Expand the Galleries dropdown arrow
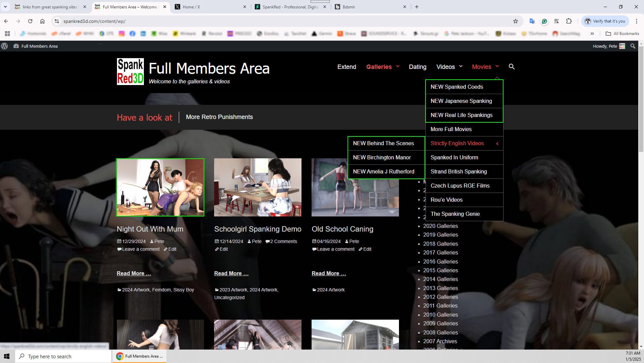Viewport: 644px width, 363px height. pyautogui.click(x=398, y=66)
